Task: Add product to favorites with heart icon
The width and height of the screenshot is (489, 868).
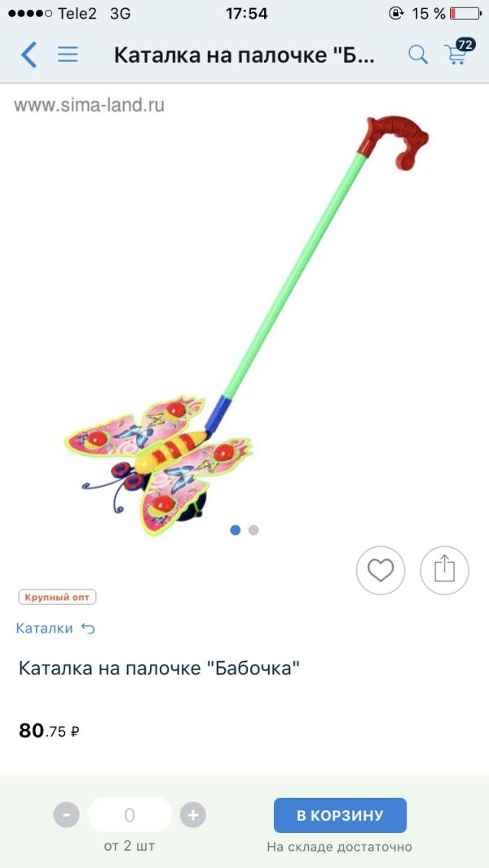Action: 381,570
